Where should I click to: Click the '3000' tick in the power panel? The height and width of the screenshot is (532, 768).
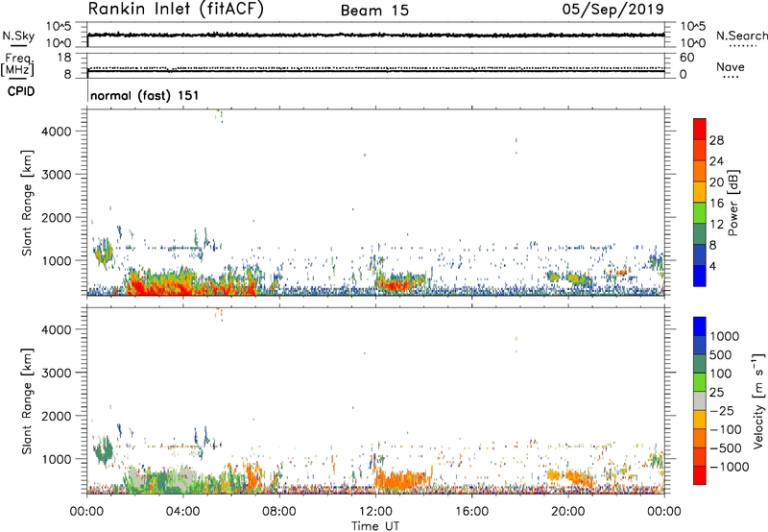click(x=57, y=175)
